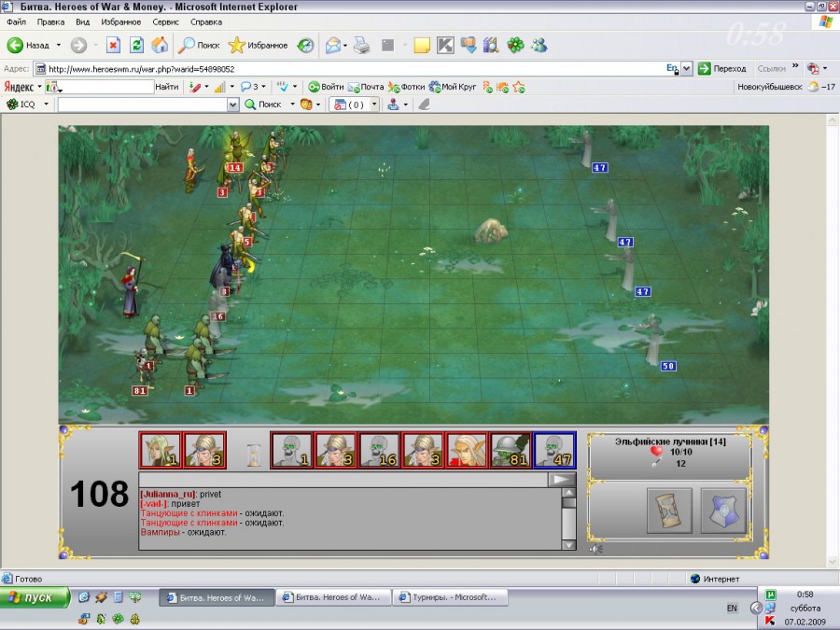Viewport: 840px width, 630px height.
Task: Expand the Ссылки links chevron
Action: pos(795,66)
